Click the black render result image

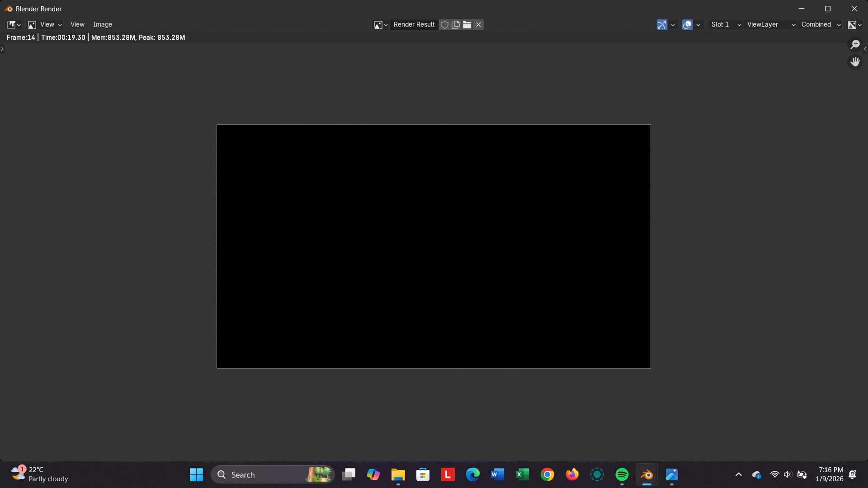434,246
